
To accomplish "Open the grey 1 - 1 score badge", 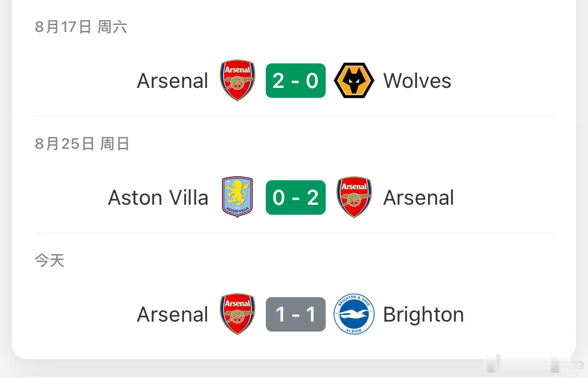I will click(x=296, y=314).
